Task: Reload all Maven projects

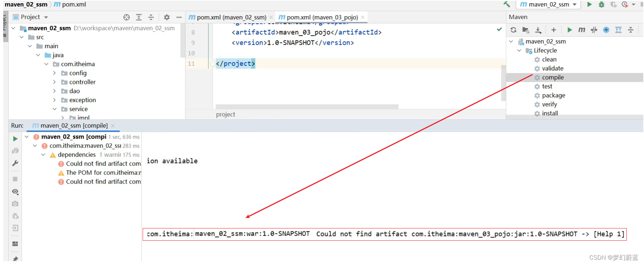Action: (x=514, y=30)
